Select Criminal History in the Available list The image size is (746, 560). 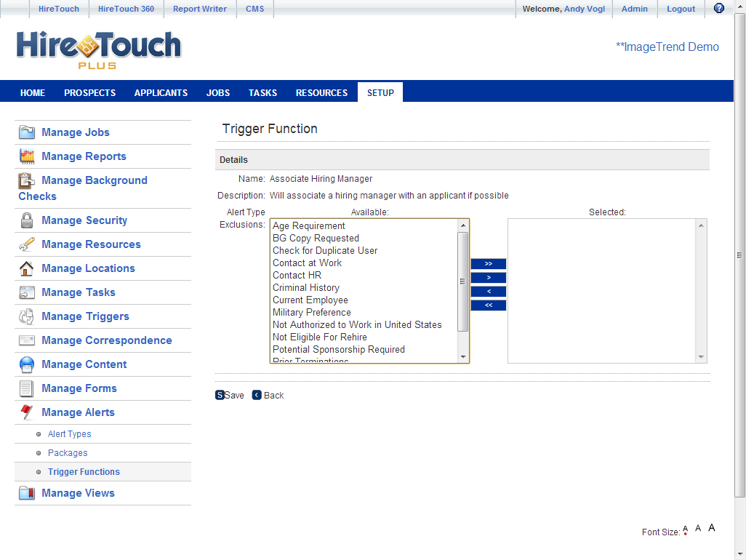(307, 287)
